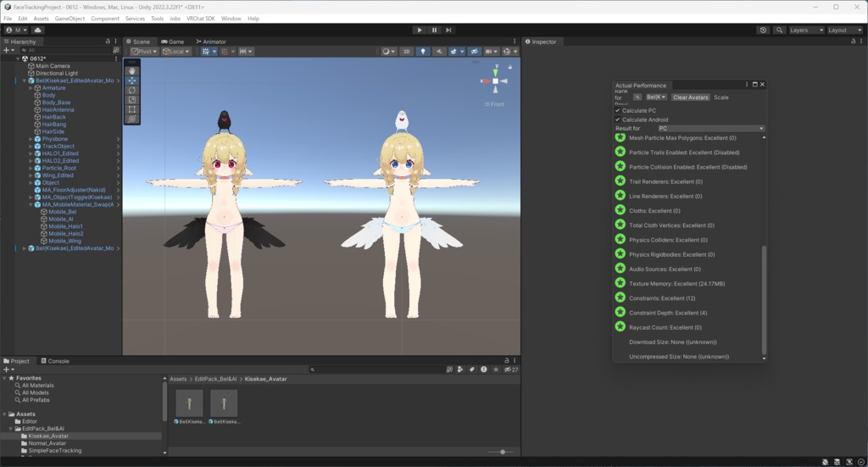This screenshot has height=467, width=868.
Task: Click the Project panel create plus button
Action: (x=8, y=369)
